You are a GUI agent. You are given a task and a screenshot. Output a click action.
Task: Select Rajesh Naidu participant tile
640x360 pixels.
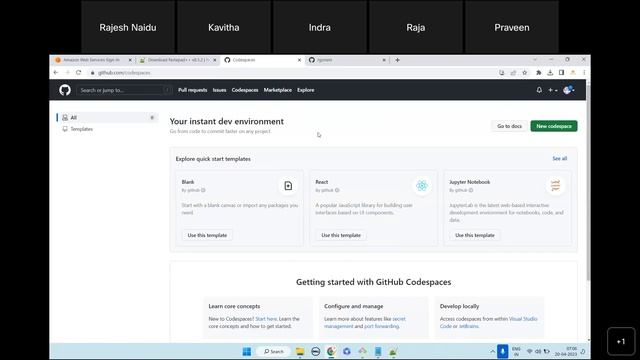tap(128, 27)
